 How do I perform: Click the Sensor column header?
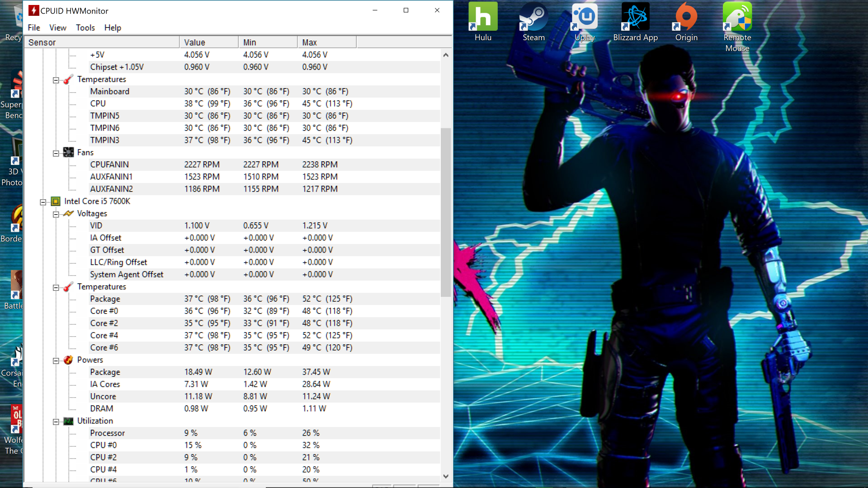102,42
